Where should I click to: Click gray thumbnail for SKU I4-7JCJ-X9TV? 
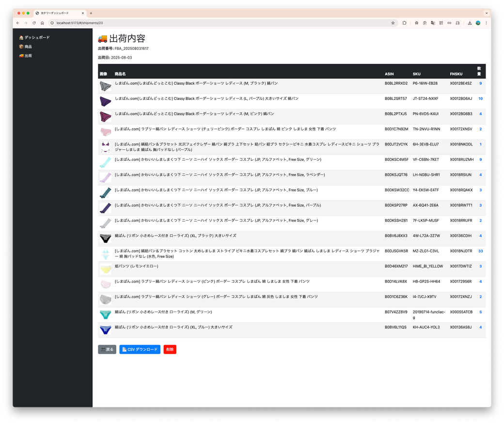coord(106,299)
